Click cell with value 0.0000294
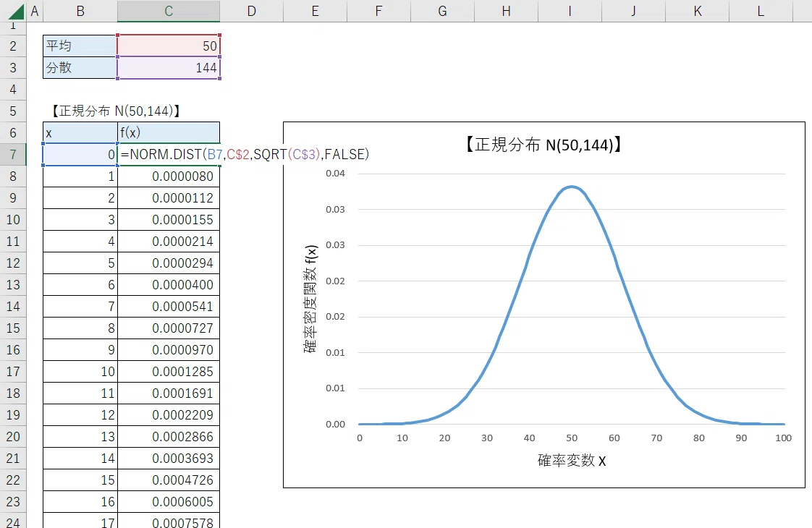 (169, 263)
